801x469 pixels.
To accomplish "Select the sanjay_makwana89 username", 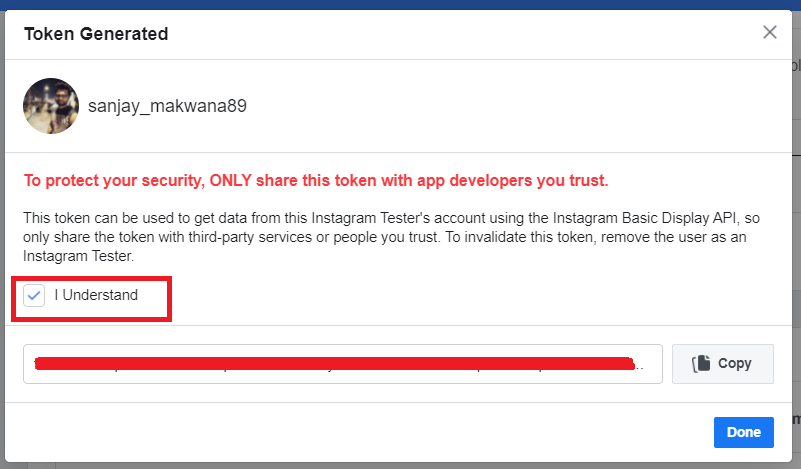I will tap(167, 107).
